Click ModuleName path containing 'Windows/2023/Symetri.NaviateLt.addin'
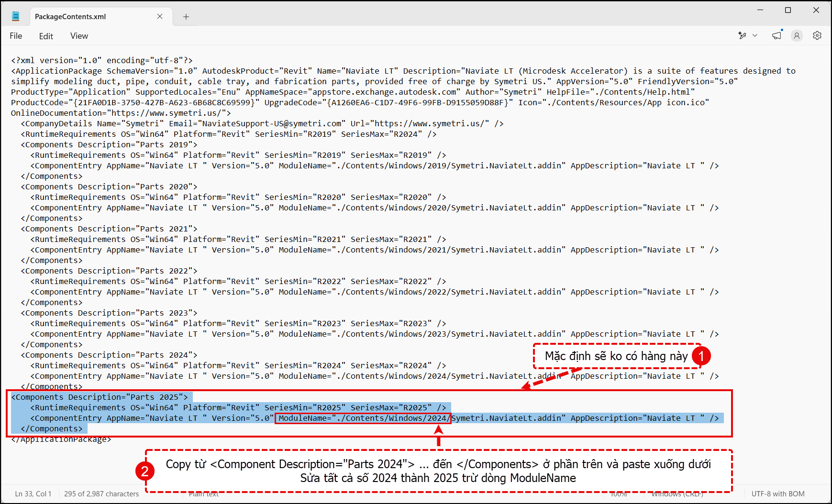Image resolution: width=832 pixels, height=504 pixels. pos(422,334)
